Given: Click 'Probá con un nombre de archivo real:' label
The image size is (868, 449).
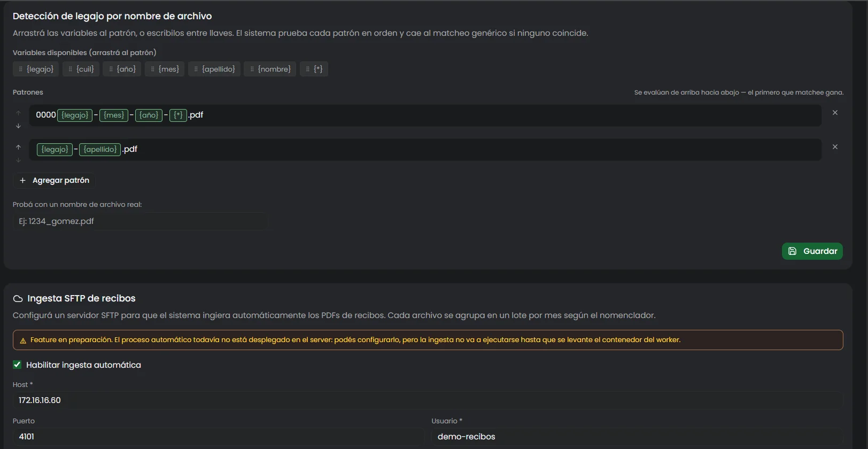Looking at the screenshot, I should (x=77, y=205).
